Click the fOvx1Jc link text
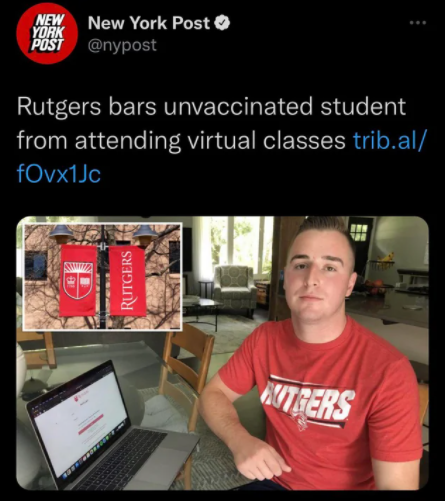The height and width of the screenshot is (501, 445). (x=58, y=174)
